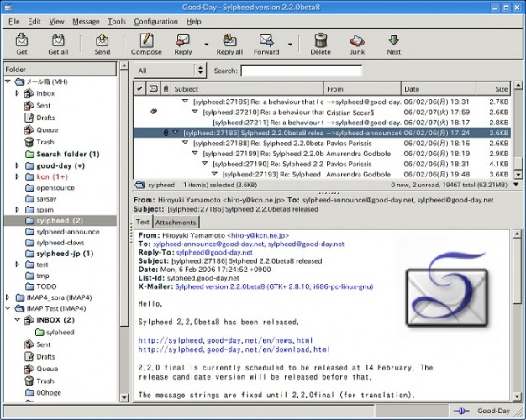
Task: Open the View menu
Action: [56, 22]
